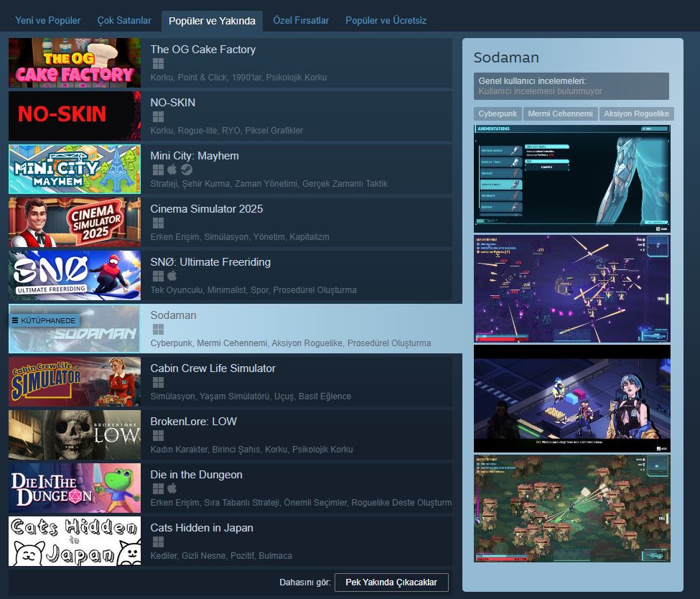Open the Cabin Crew Life Simulator title
Viewport: 700px width, 599px height.
[213, 368]
